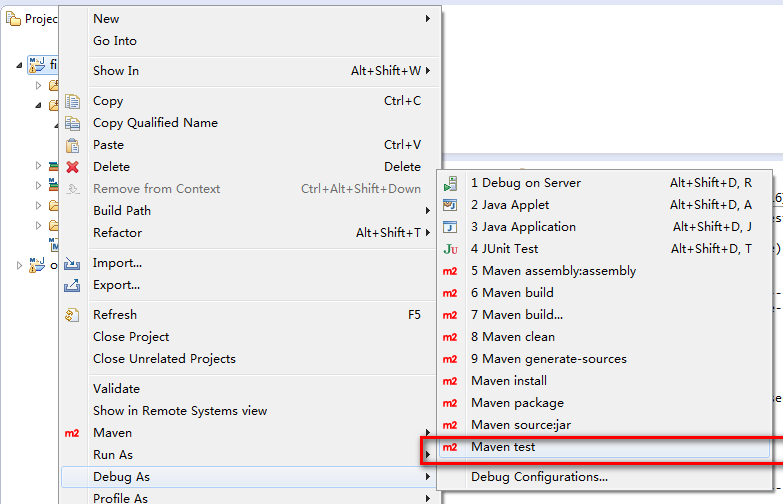
Task: Click the Java Applet icon
Action: pos(450,205)
